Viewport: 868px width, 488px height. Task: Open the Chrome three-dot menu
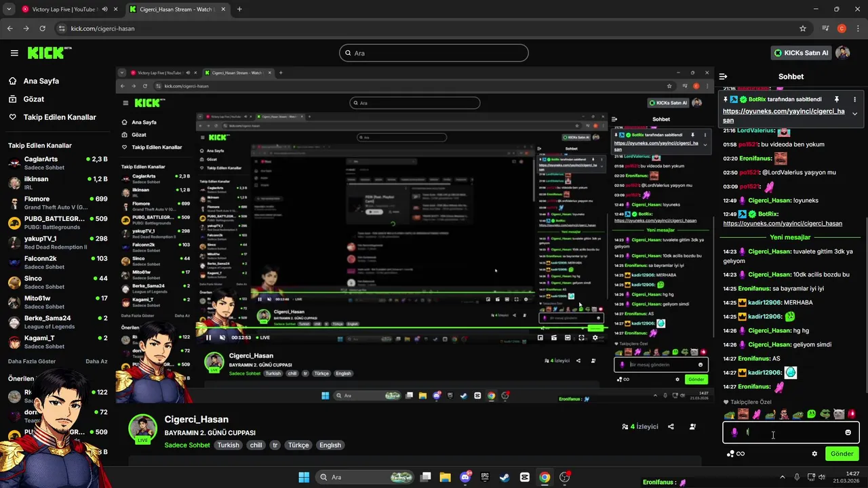coord(858,28)
